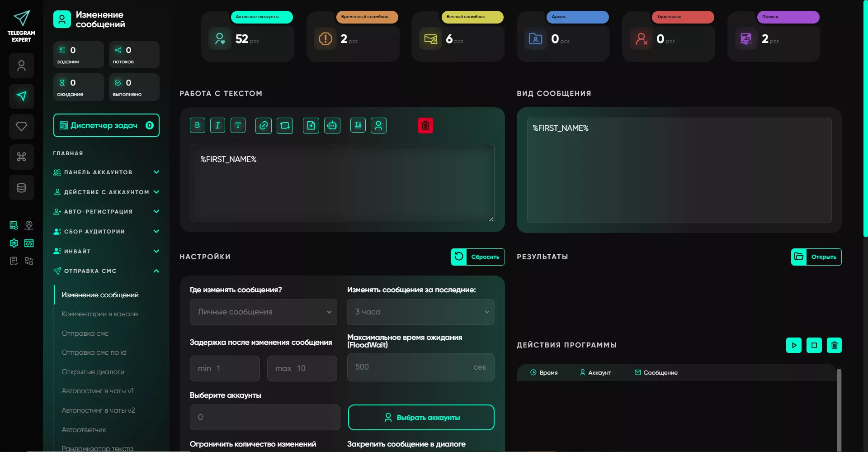868x452 pixels.
Task: Click the Открыть results button
Action: (x=816, y=257)
